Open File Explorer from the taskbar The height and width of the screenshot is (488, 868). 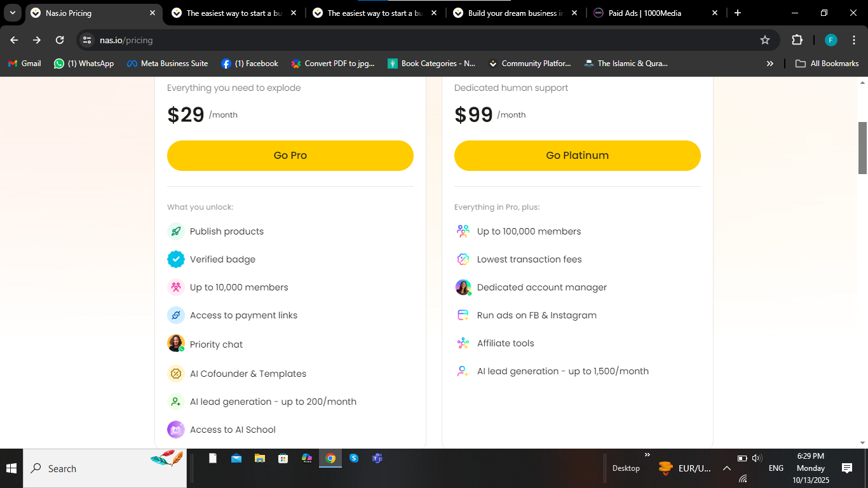pos(259,458)
